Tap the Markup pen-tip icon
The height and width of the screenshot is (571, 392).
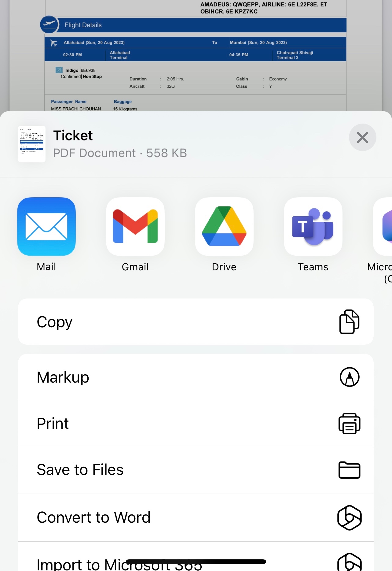pos(350,377)
